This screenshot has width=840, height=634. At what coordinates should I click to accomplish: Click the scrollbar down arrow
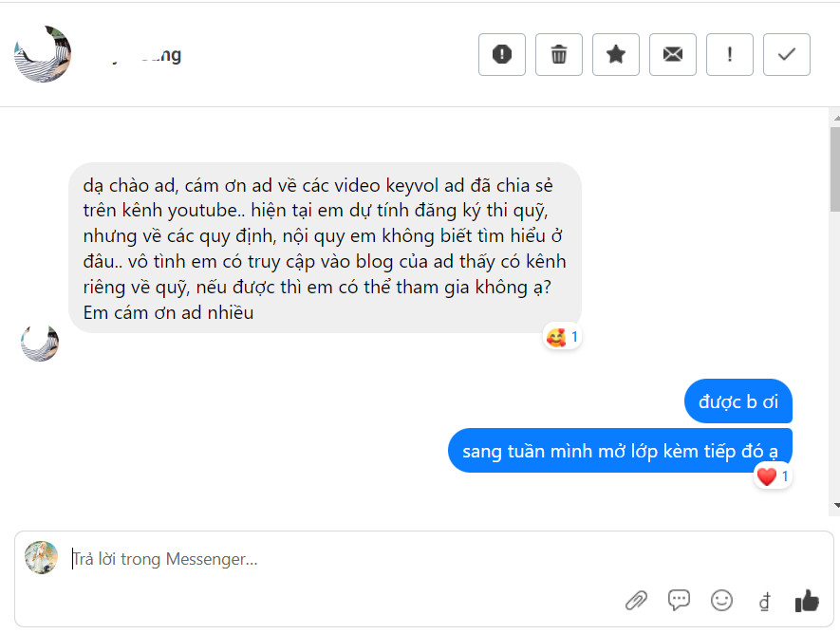click(836, 505)
